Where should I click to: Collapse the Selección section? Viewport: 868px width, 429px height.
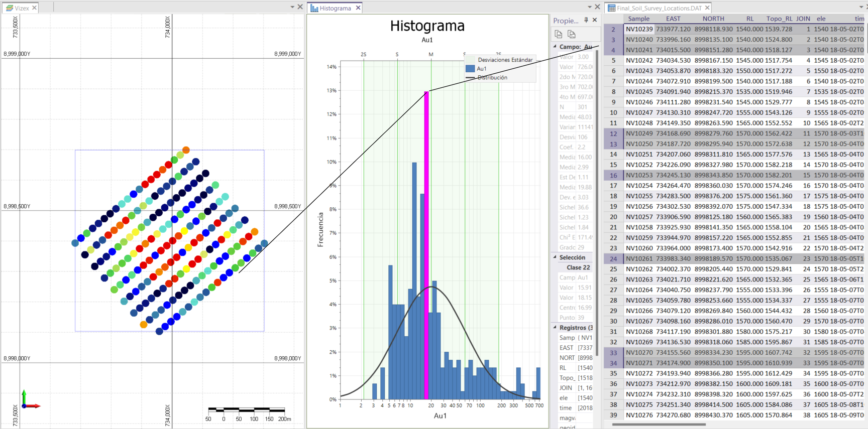[x=555, y=257]
